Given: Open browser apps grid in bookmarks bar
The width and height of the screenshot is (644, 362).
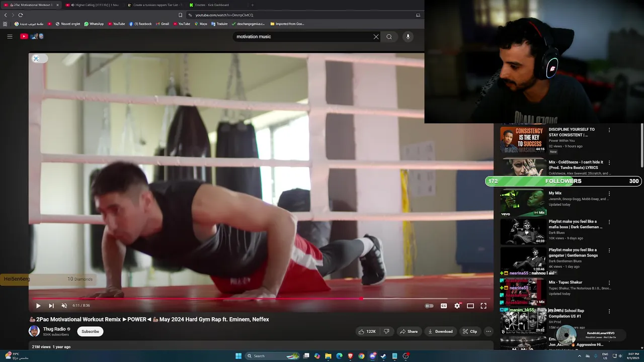Looking at the screenshot, I should tap(5, 24).
